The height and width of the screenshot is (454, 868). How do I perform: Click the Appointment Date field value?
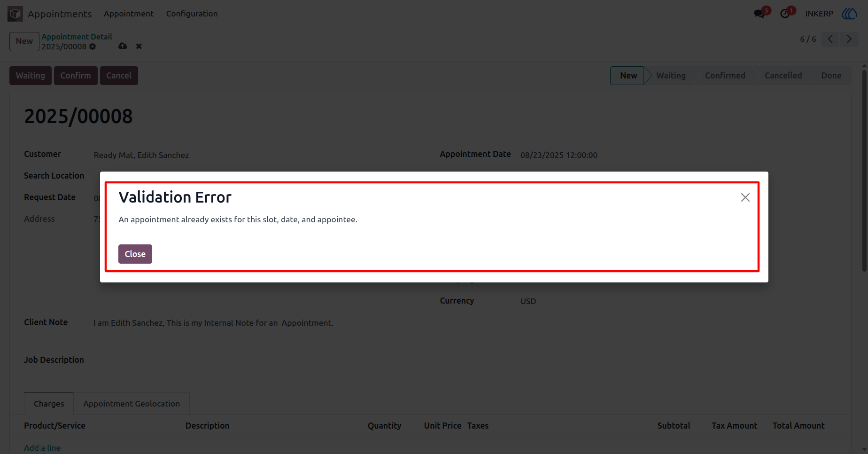pyautogui.click(x=559, y=155)
